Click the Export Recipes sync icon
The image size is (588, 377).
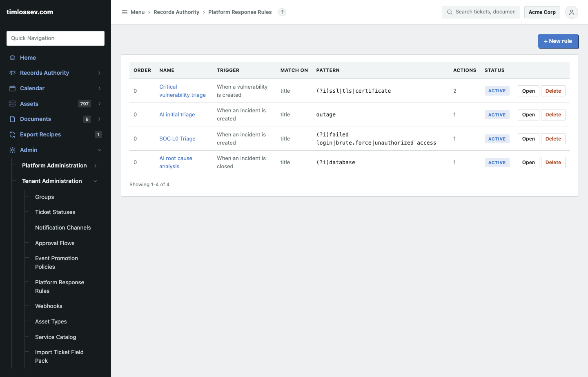13,134
